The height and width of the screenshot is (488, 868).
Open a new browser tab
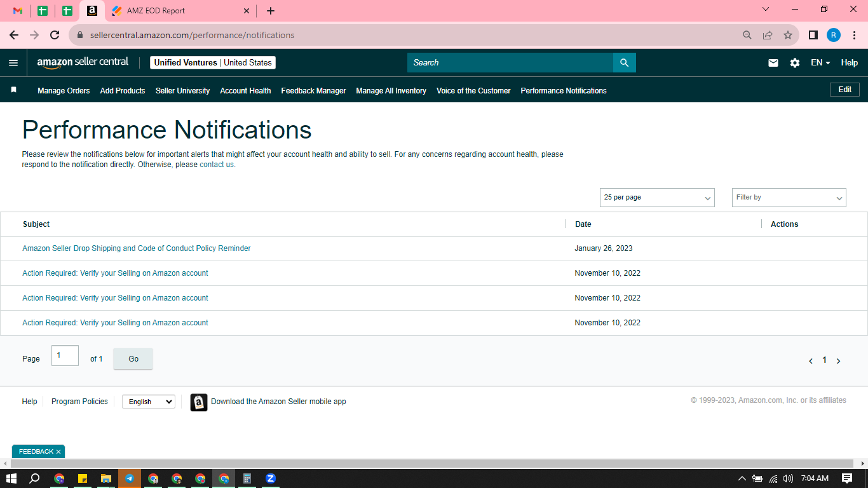tap(271, 11)
